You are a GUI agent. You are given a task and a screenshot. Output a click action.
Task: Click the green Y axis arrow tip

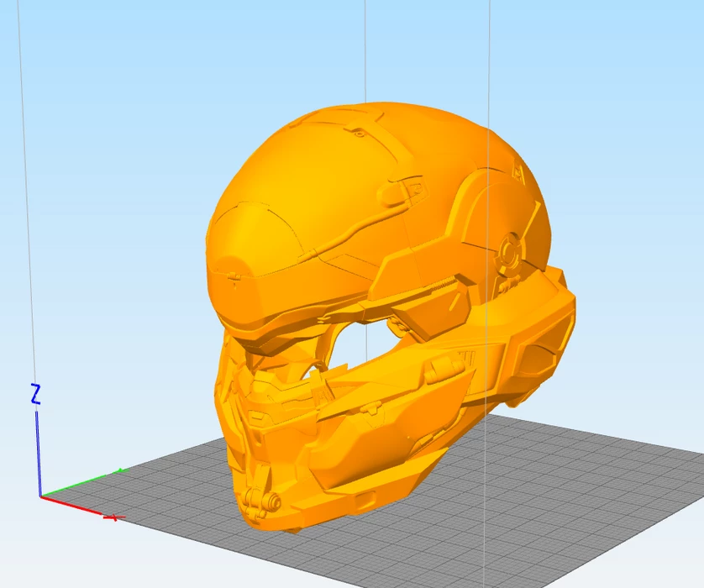[121, 471]
